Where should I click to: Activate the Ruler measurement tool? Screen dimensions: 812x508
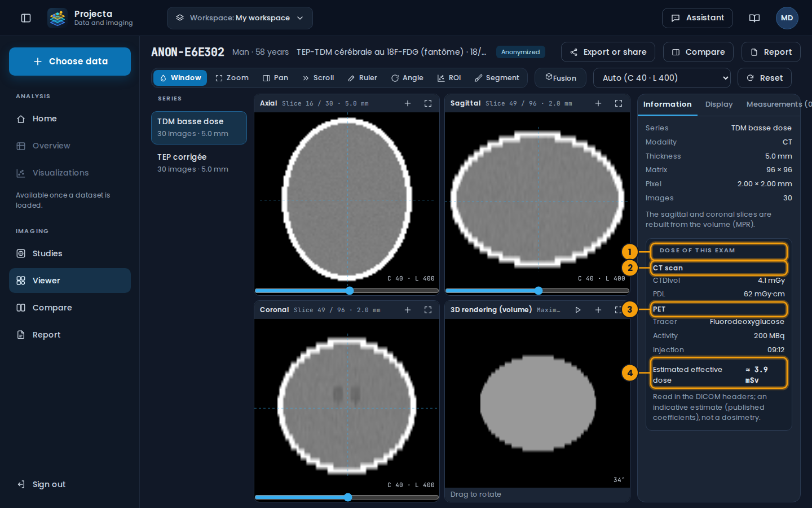point(363,78)
